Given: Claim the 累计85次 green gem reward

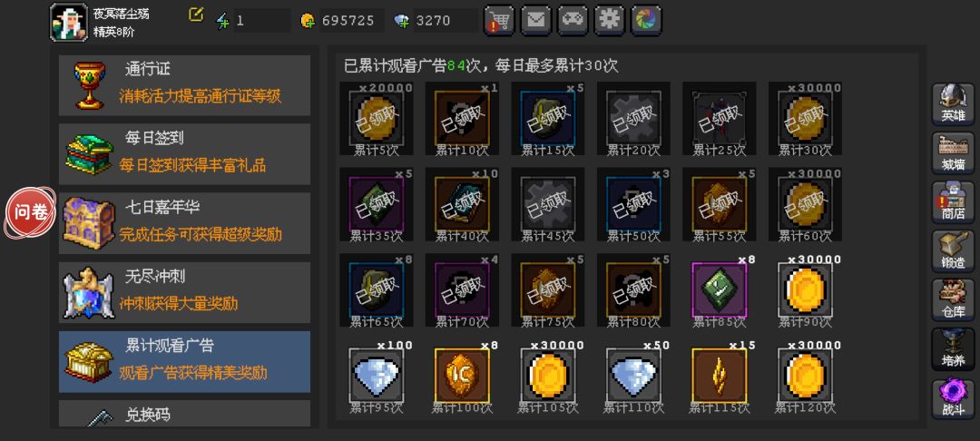Looking at the screenshot, I should pyautogui.click(x=719, y=289).
